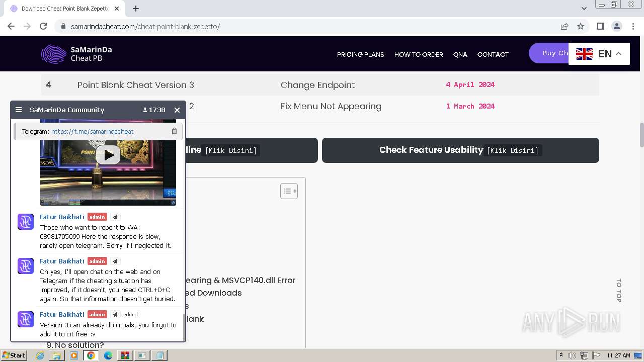Go back to previous page
This screenshot has height=362, width=644.
tap(11, 26)
